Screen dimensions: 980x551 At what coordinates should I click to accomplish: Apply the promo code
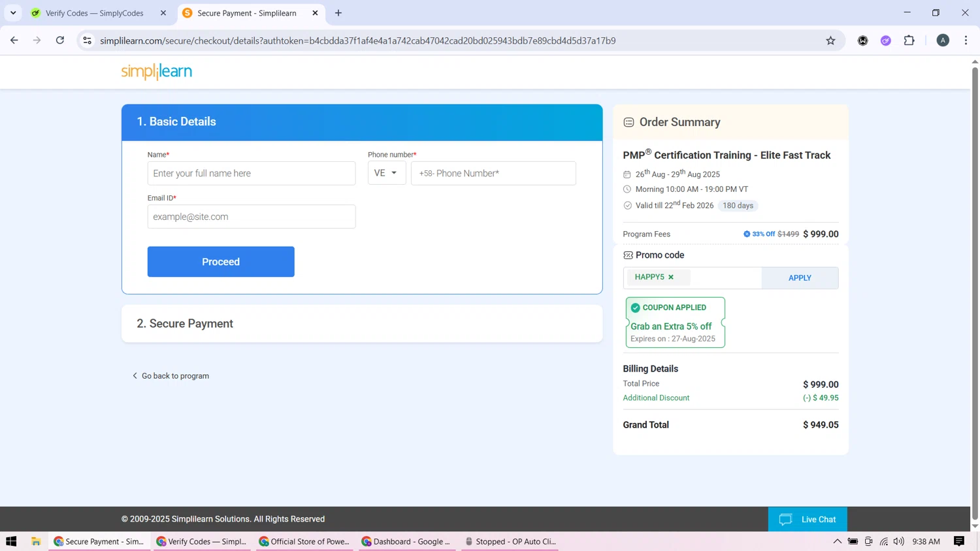point(800,278)
